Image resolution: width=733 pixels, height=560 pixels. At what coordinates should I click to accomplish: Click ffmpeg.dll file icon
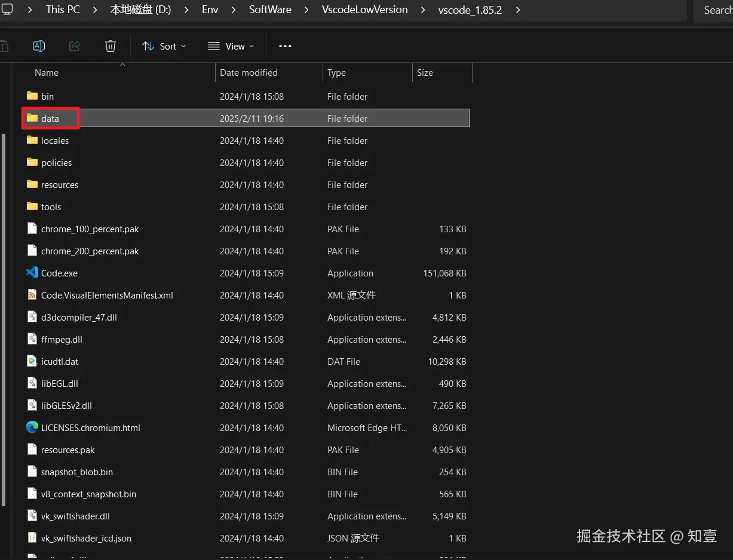click(x=32, y=339)
